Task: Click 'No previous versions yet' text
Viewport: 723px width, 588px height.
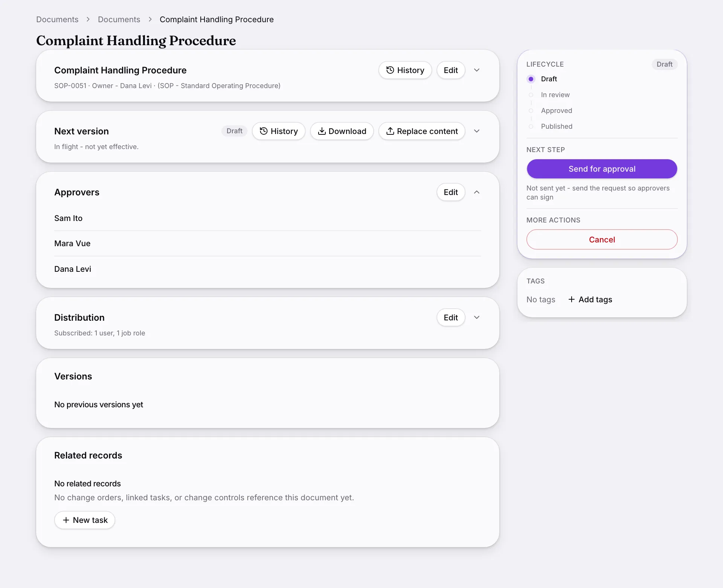Action: [x=99, y=404]
